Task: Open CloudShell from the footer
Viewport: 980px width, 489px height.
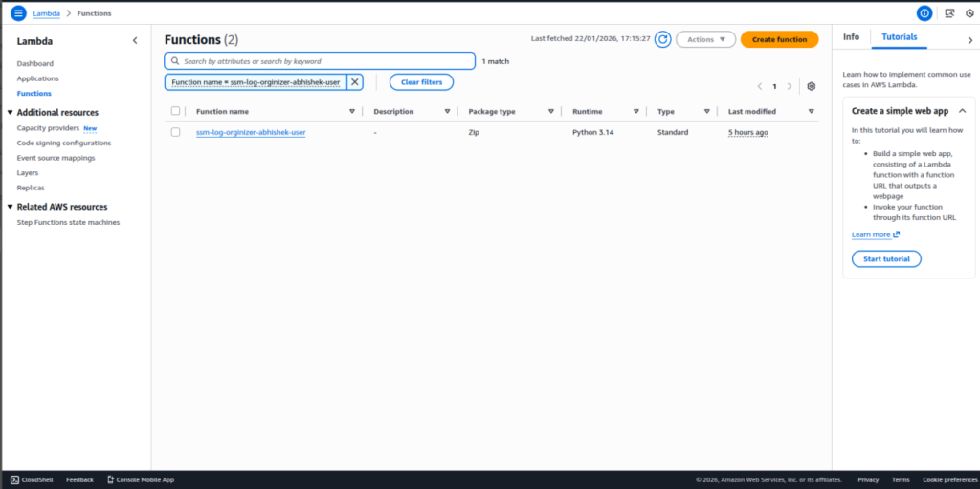Action: (x=32, y=479)
